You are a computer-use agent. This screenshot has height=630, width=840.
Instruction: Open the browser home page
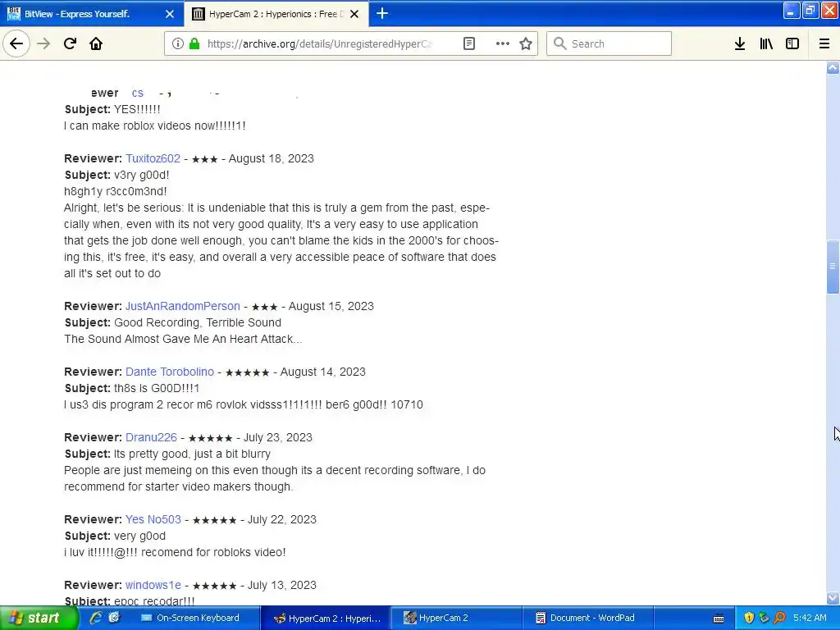[x=96, y=43]
